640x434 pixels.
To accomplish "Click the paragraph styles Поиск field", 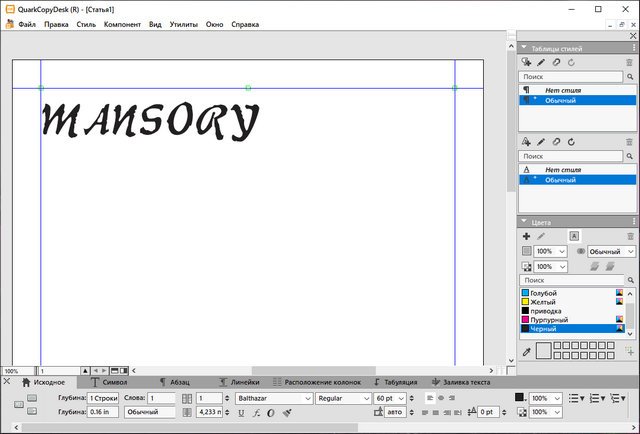I will point(571,77).
